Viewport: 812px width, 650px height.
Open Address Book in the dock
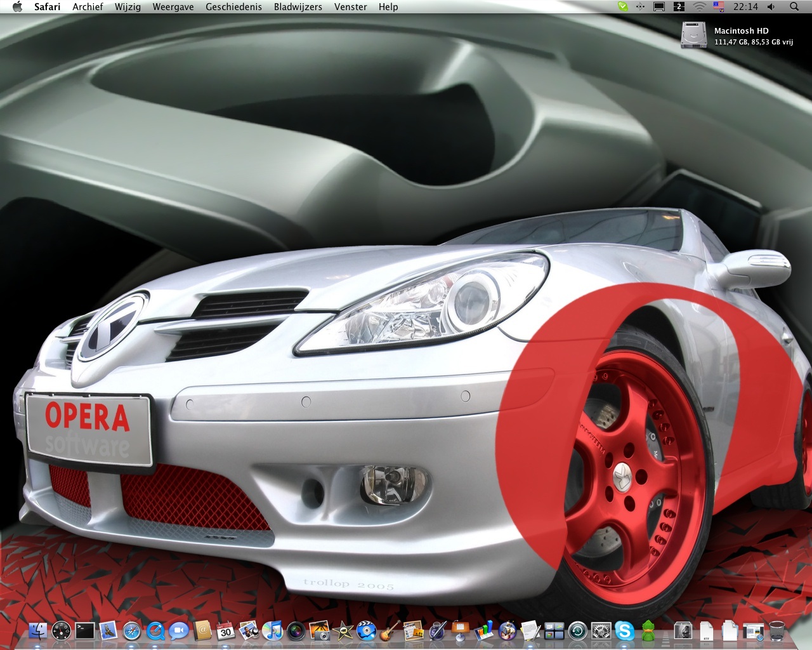[202, 630]
